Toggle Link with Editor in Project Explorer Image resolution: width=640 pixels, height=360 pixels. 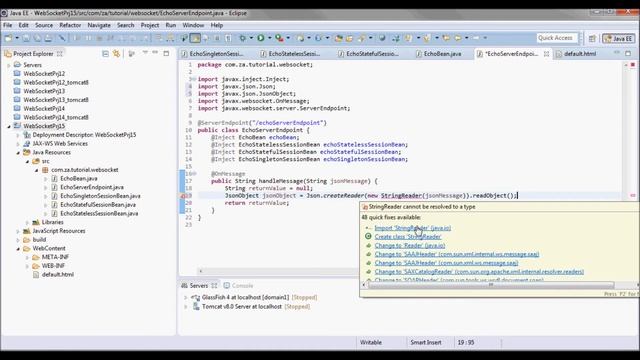click(x=116, y=53)
